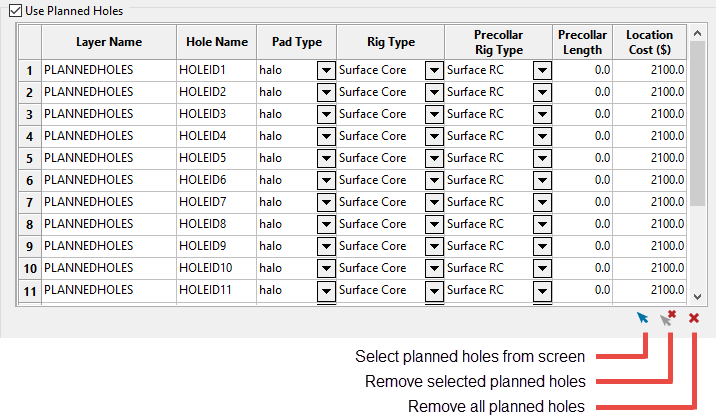Click Precollar Length 0.0 for HOLEID10

582,268
